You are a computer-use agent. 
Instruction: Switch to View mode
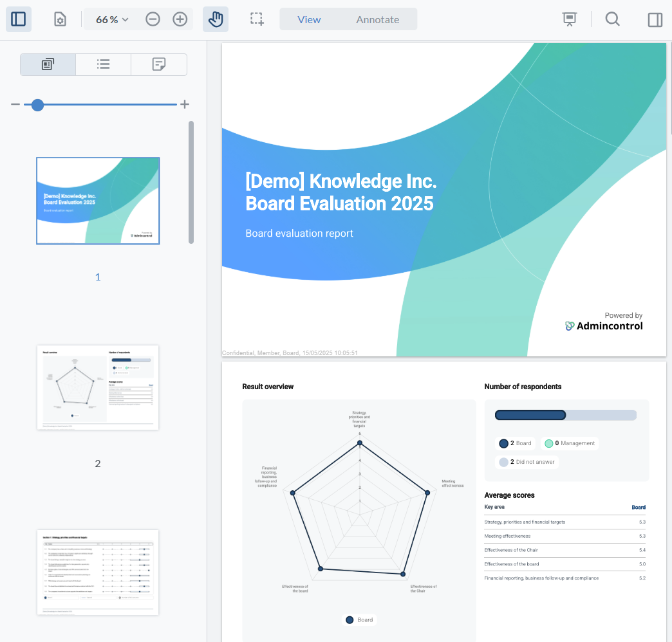[309, 19]
